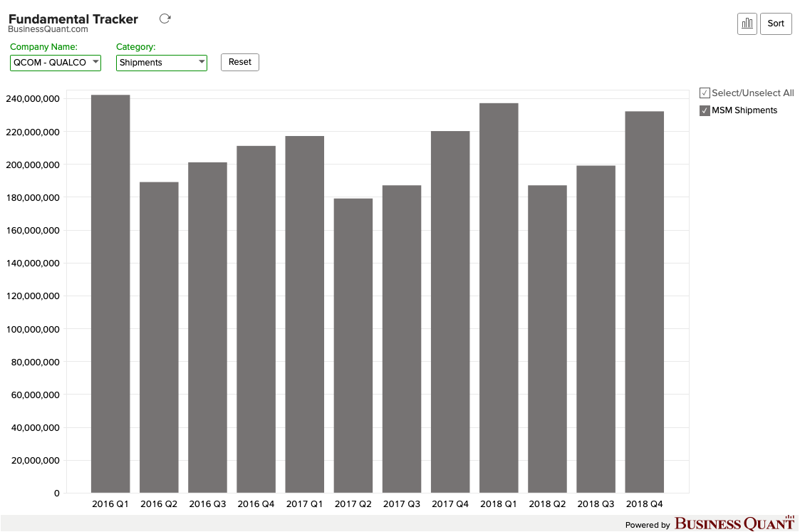Select the 2017 Q1 bar
Image resolution: width=800 pixels, height=532 pixels.
pos(305,314)
